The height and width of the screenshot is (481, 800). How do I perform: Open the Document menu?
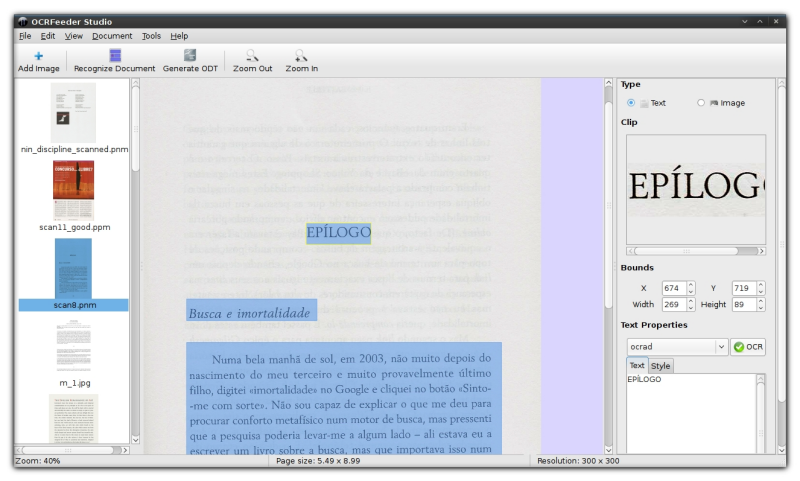pyautogui.click(x=112, y=36)
